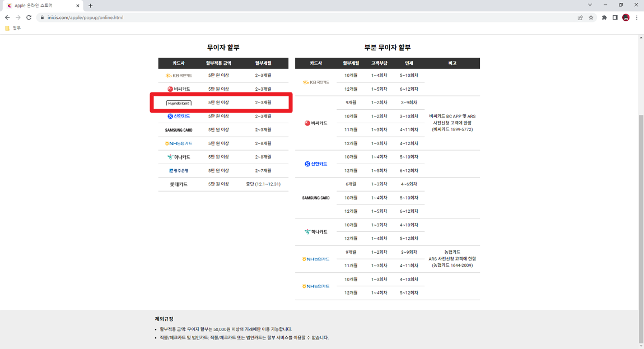Open the profile avatar menu
644x349 pixels.
coord(626,17)
